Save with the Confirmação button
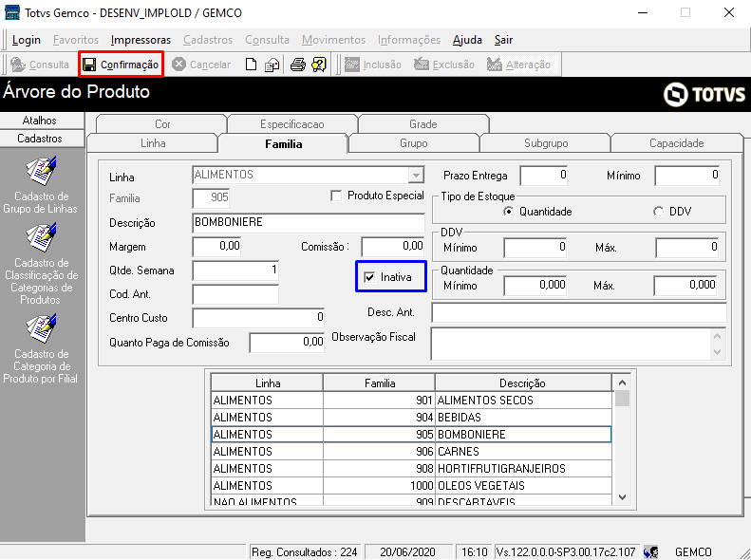Image resolution: width=751 pixels, height=560 pixels. (121, 65)
